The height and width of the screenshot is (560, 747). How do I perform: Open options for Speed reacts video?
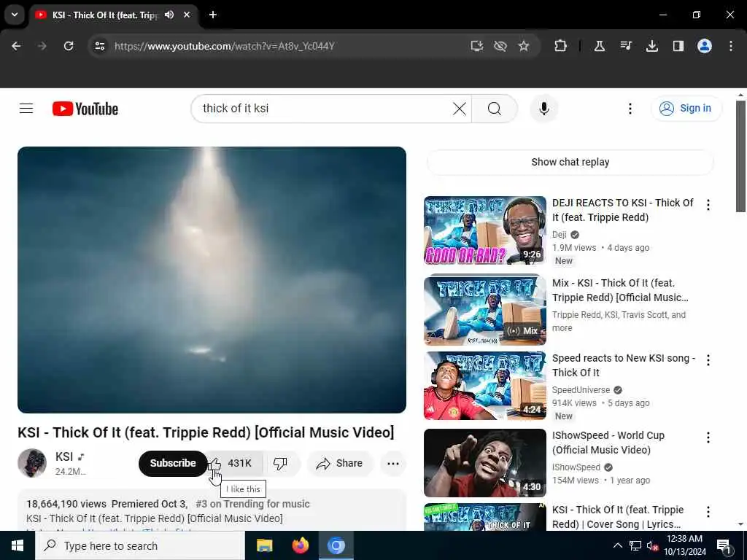(708, 360)
